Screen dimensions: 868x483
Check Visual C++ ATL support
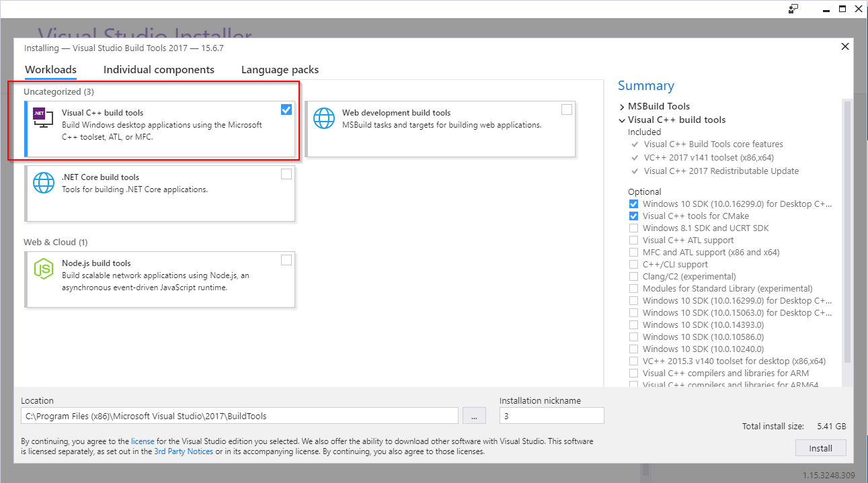point(633,240)
